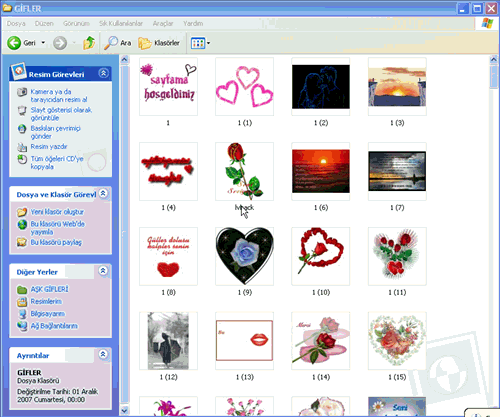
Task: Click Tüm öğeleri CD'ye kopyala link
Action: [x=57, y=163]
